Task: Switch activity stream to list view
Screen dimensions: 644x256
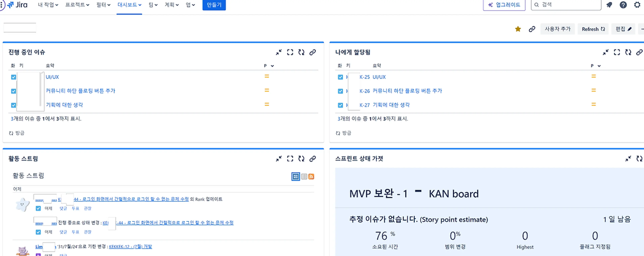Action: (x=304, y=176)
